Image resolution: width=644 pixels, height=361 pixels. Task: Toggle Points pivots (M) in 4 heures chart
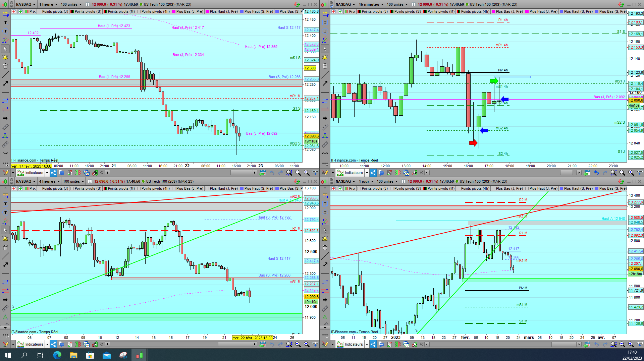(119, 188)
